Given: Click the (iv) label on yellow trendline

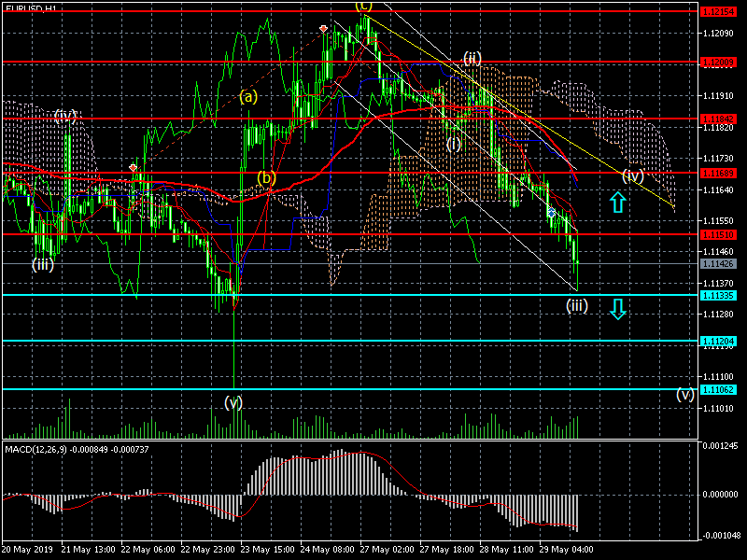Looking at the screenshot, I should (633, 175).
